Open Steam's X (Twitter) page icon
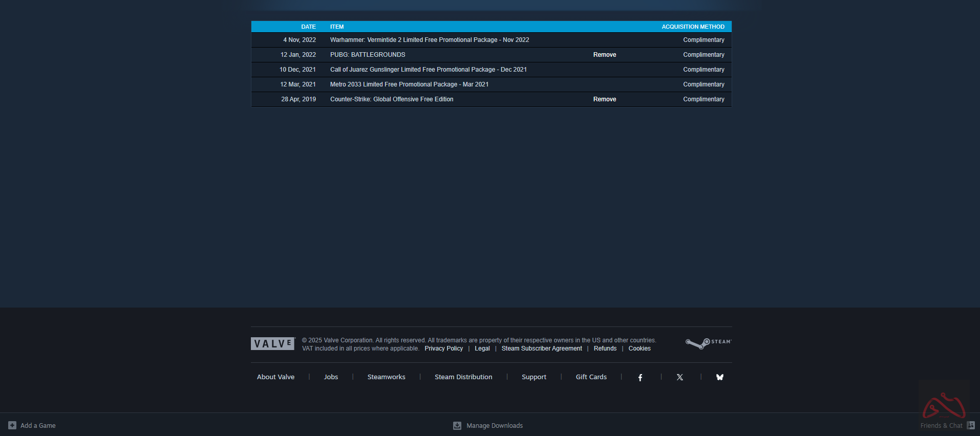The height and width of the screenshot is (436, 980). (680, 377)
